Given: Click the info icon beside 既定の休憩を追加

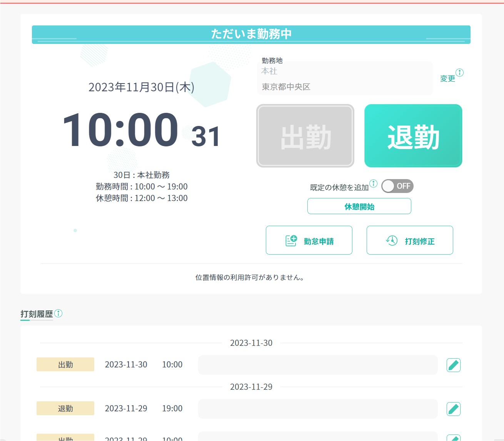Looking at the screenshot, I should coord(373,183).
